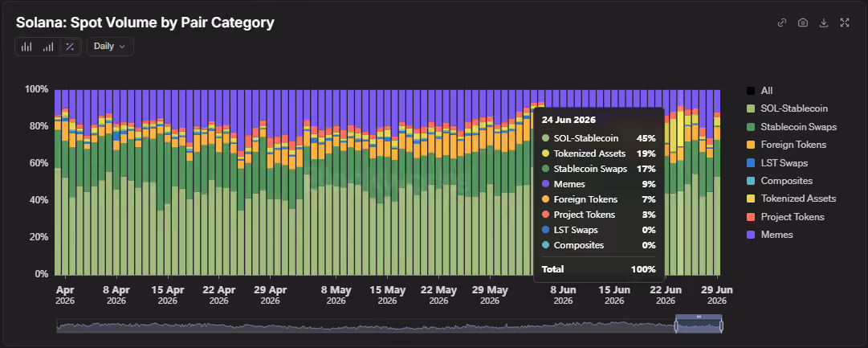
Task: Click the top grip of the range window
Action: (x=699, y=317)
